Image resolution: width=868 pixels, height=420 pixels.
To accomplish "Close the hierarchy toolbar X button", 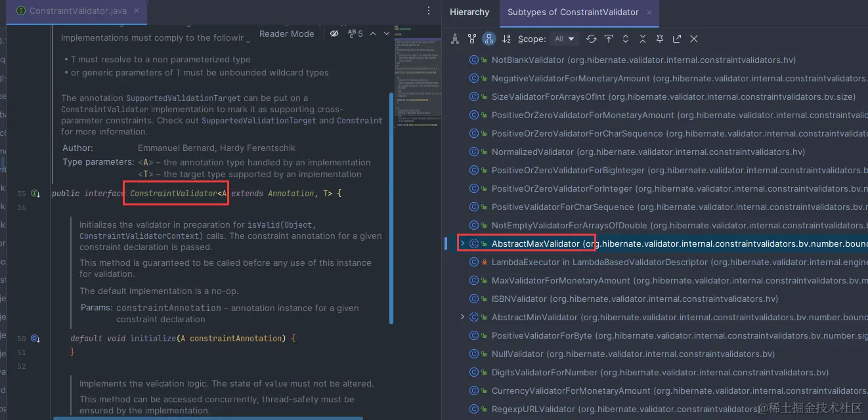I will click(x=694, y=39).
